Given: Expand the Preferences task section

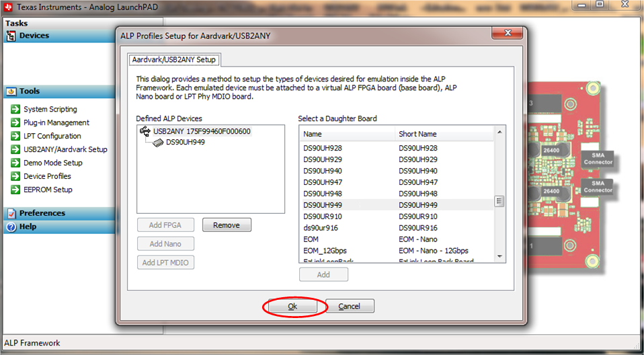Looking at the screenshot, I should [x=58, y=213].
